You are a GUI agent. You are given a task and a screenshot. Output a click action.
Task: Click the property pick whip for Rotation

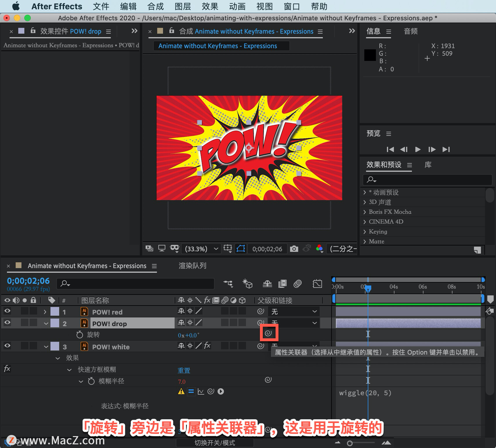click(269, 333)
